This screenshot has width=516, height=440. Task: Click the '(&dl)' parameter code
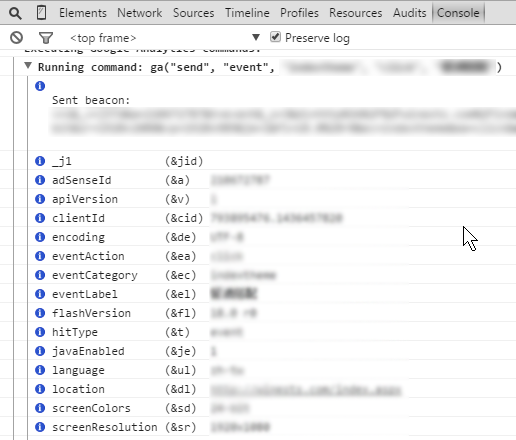click(x=181, y=389)
